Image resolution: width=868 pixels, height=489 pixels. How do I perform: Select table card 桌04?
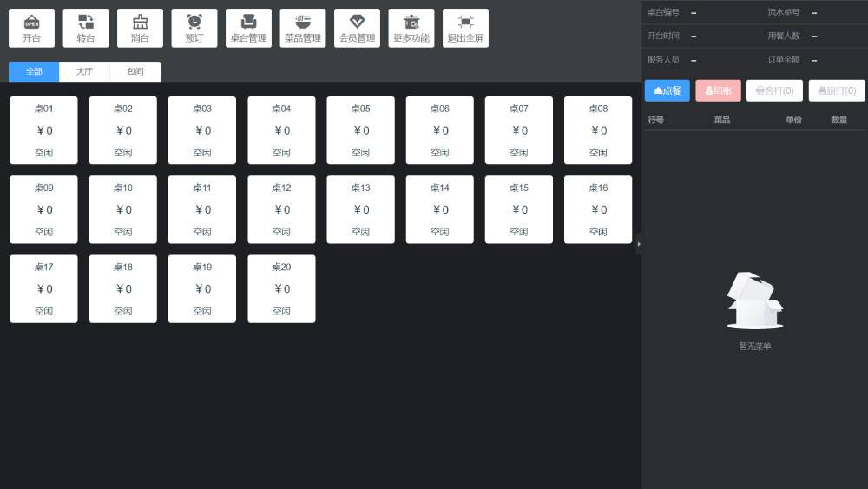tap(281, 130)
